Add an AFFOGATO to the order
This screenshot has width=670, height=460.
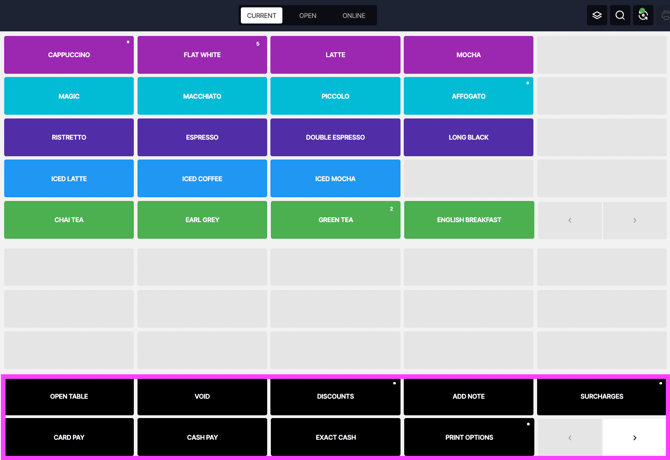[x=469, y=96]
